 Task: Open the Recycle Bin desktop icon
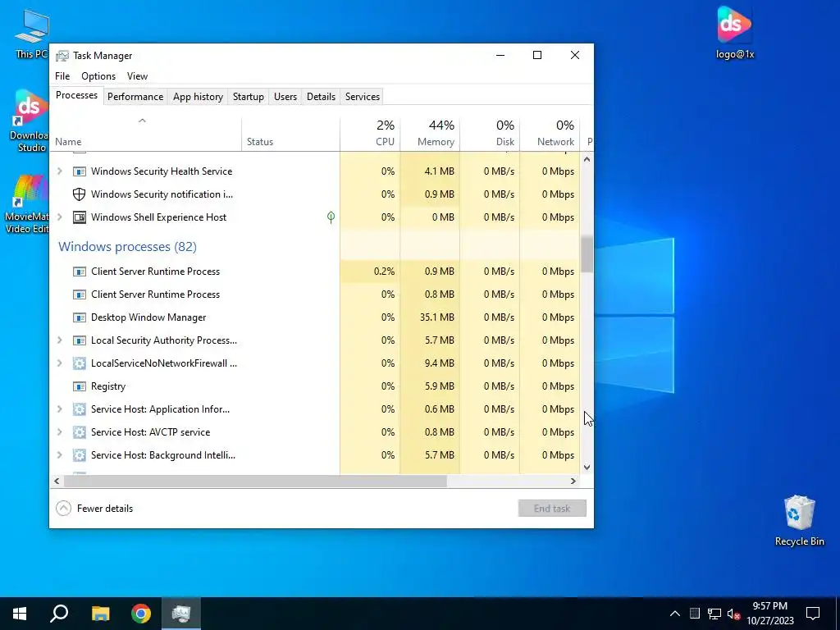coord(799,520)
